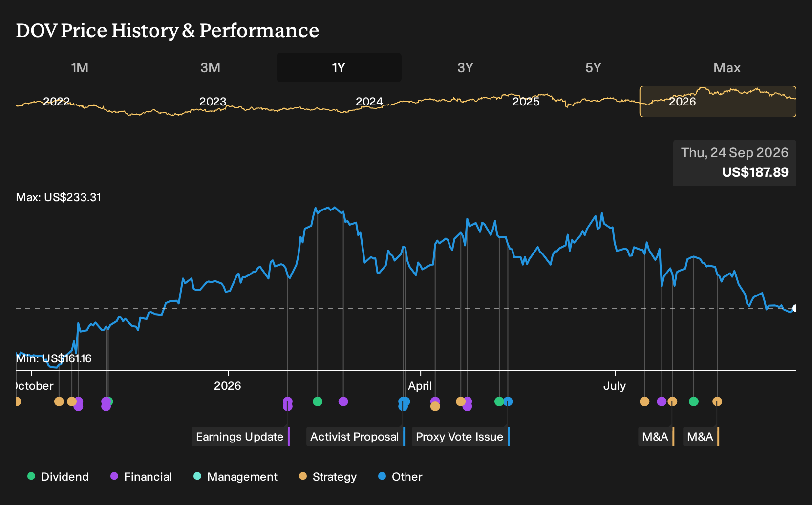Toggle the Strategy legend filter

[328, 477]
